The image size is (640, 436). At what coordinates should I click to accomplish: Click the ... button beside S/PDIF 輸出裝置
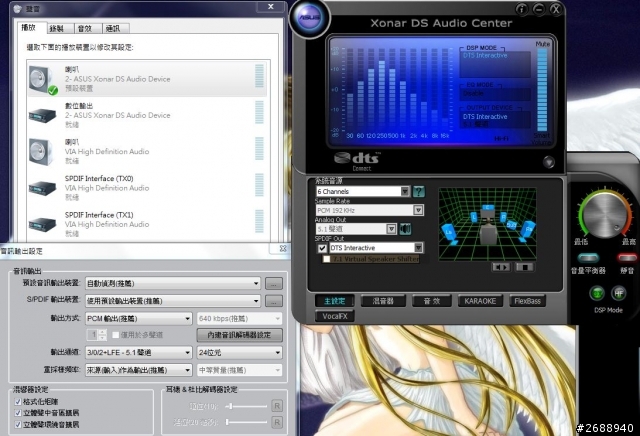tap(274, 301)
